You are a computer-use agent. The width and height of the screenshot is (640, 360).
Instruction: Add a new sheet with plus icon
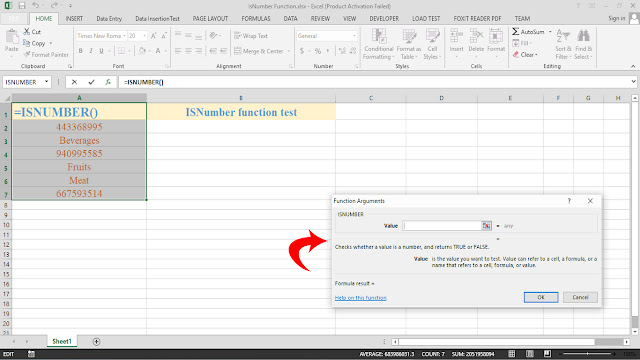(x=96, y=342)
